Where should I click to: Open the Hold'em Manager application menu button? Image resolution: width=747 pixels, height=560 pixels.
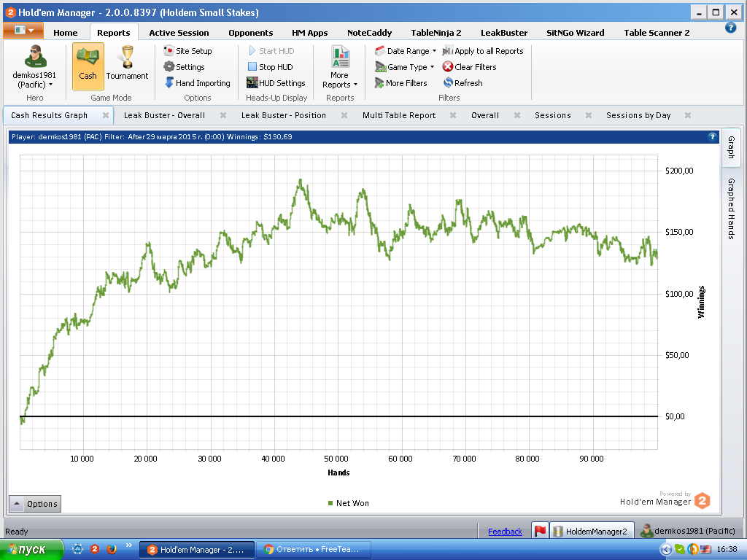point(23,31)
